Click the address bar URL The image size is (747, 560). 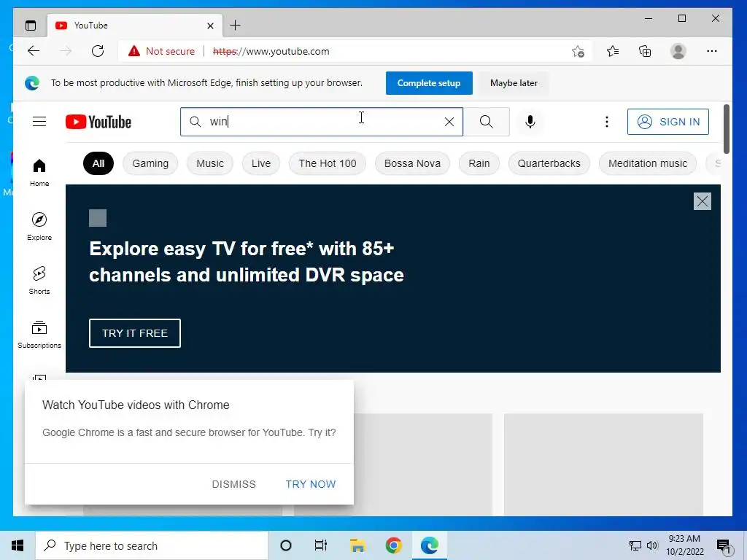click(271, 51)
